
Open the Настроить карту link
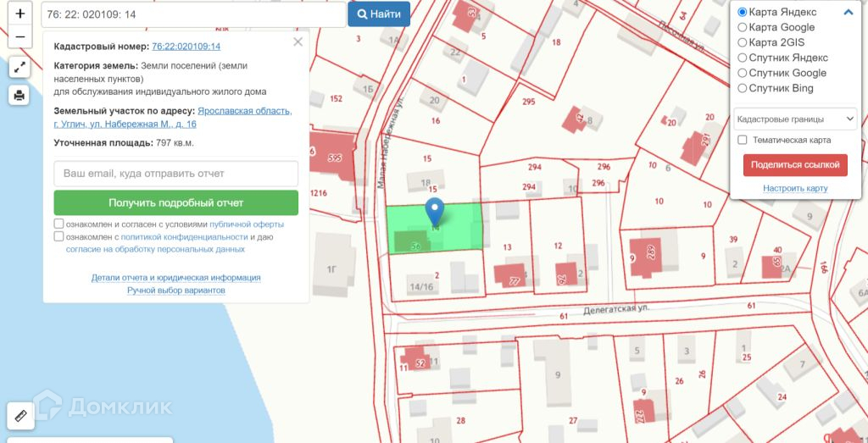pos(795,189)
